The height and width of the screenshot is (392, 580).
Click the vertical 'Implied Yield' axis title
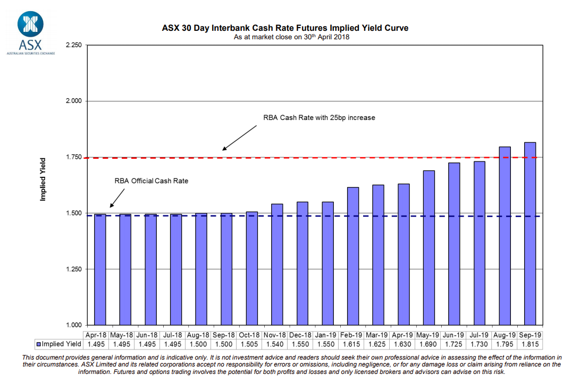44,179
